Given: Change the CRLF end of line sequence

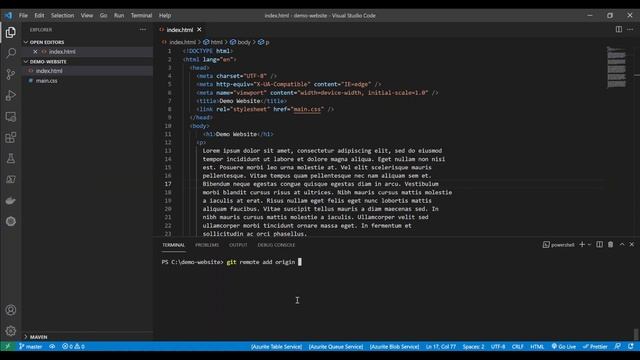Looking at the screenshot, I should [x=518, y=347].
